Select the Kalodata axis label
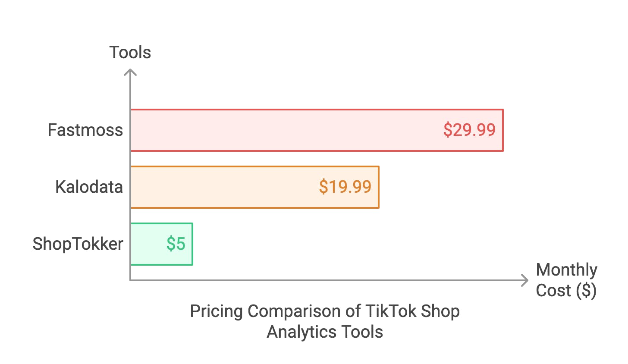The height and width of the screenshot is (364, 628). click(89, 187)
